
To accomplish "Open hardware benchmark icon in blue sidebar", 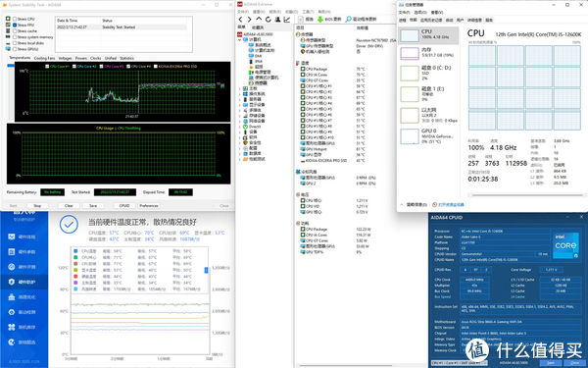I will pyautogui.click(x=12, y=267).
